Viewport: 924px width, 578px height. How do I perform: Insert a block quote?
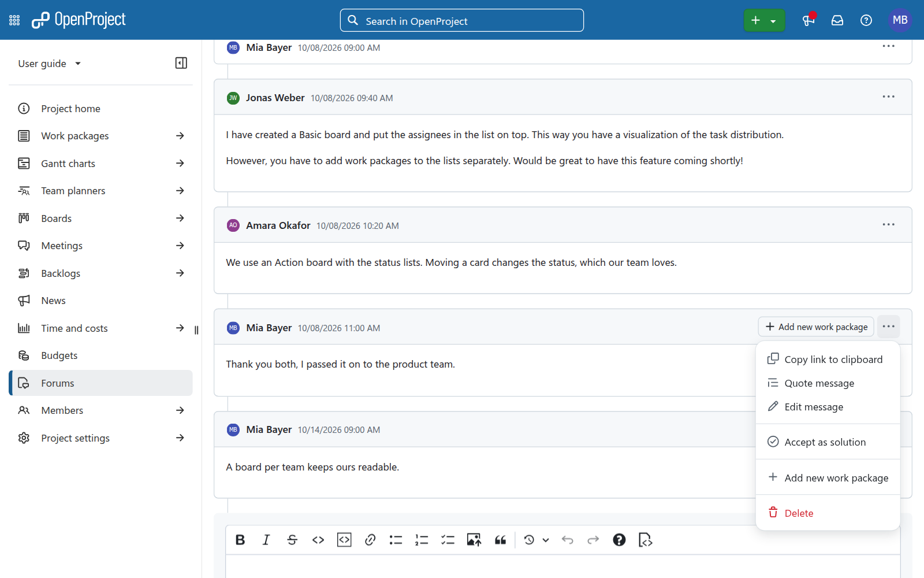[x=501, y=540]
